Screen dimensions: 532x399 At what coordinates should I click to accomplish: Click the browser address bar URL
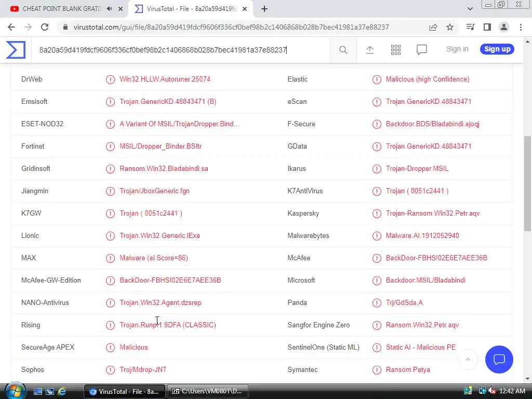(x=231, y=27)
